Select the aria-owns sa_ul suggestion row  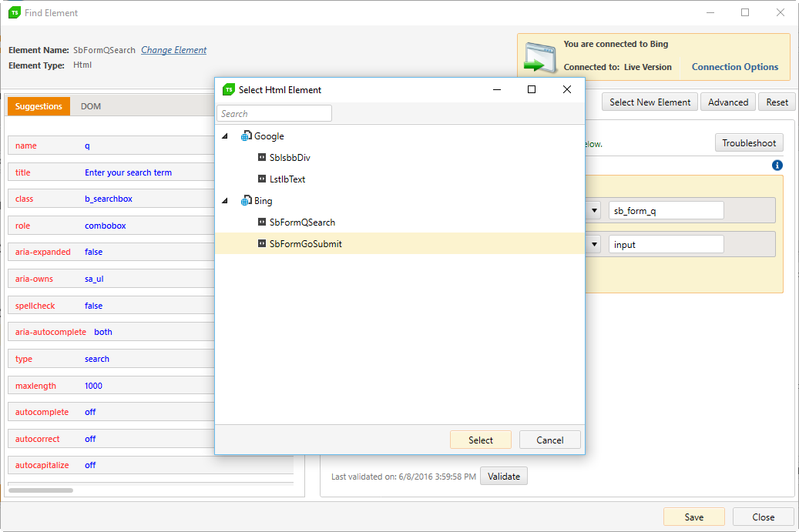[111, 279]
